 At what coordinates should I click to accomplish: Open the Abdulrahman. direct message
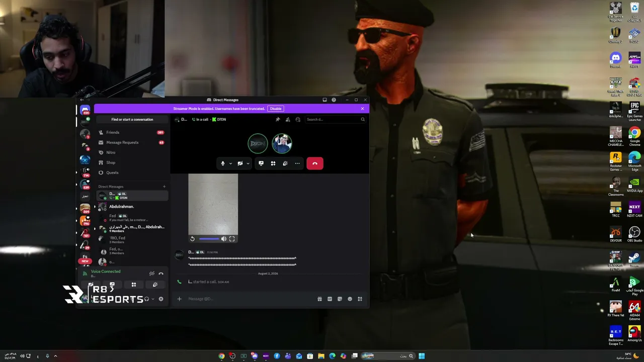[x=132, y=207]
